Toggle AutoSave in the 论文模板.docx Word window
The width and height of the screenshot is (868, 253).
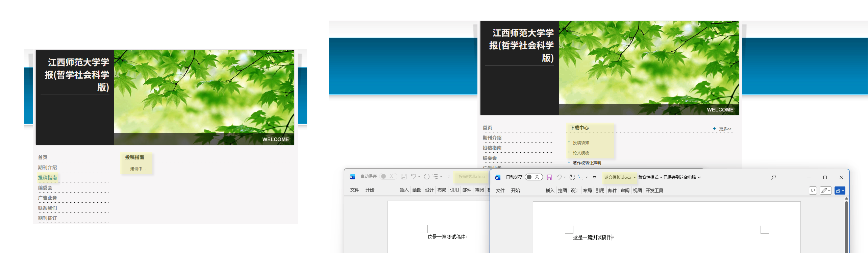[x=534, y=177]
